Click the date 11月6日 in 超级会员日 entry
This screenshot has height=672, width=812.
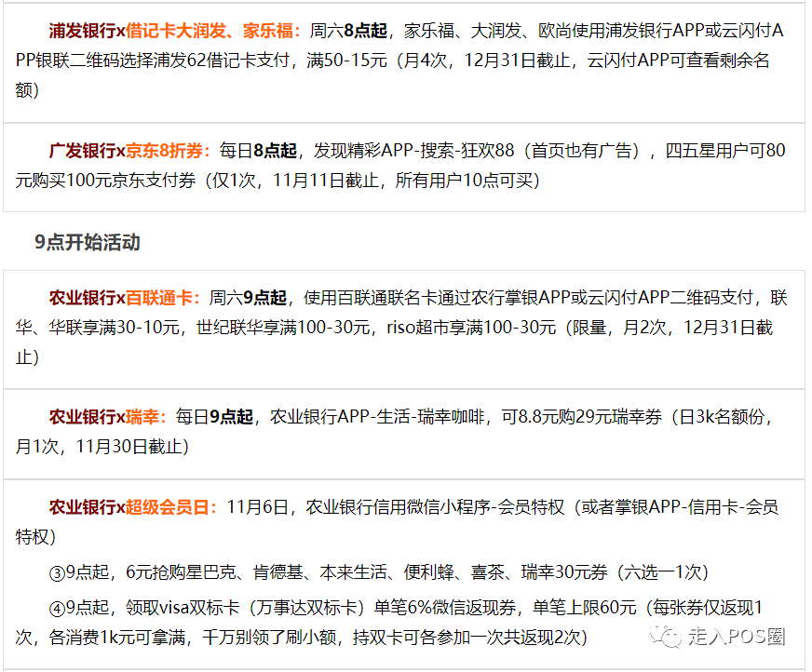[x=257, y=507]
